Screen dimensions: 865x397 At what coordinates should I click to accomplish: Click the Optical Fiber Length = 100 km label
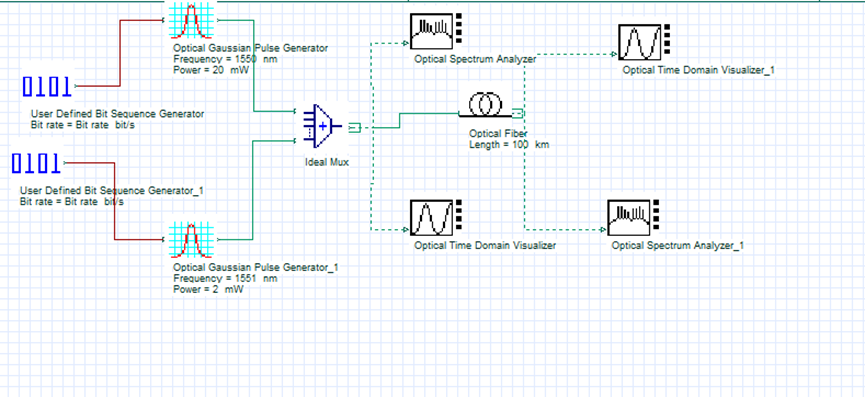pyautogui.click(x=509, y=145)
